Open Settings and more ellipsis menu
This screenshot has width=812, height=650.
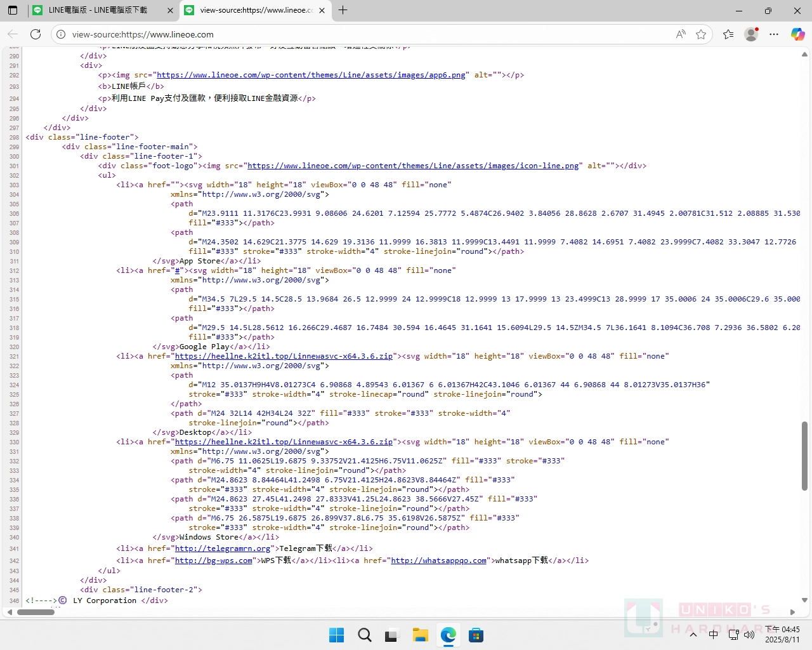[x=774, y=34]
